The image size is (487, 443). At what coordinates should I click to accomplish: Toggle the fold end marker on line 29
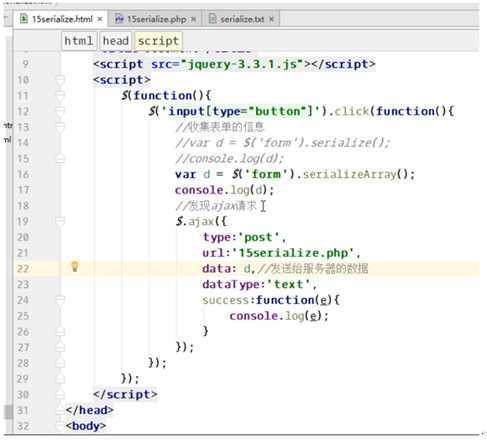click(x=60, y=379)
